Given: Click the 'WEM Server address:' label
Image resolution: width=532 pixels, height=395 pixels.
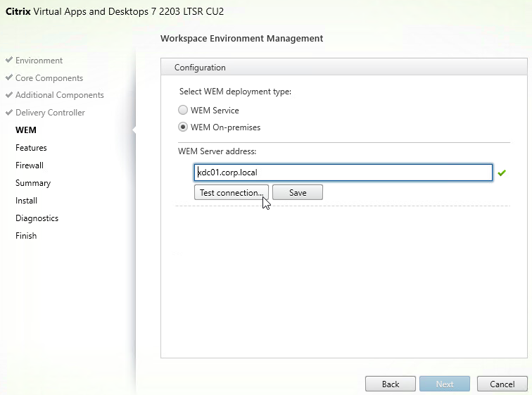Looking at the screenshot, I should (x=217, y=151).
